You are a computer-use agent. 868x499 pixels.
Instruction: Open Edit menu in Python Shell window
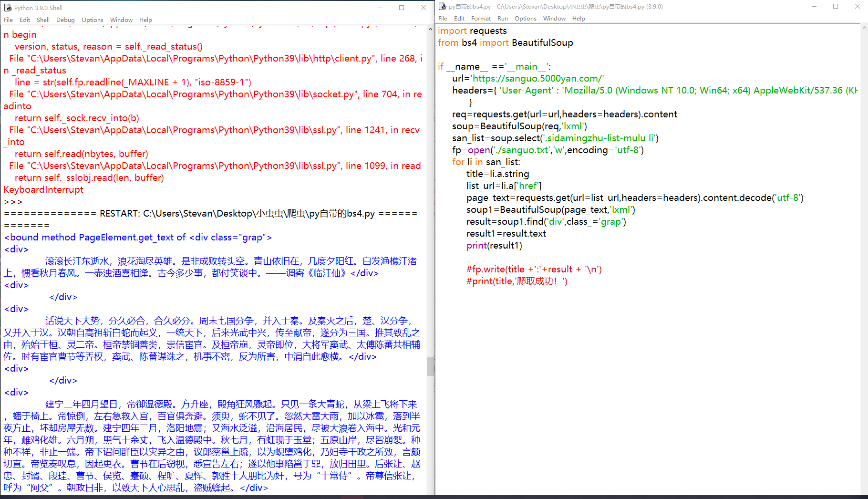tap(25, 20)
